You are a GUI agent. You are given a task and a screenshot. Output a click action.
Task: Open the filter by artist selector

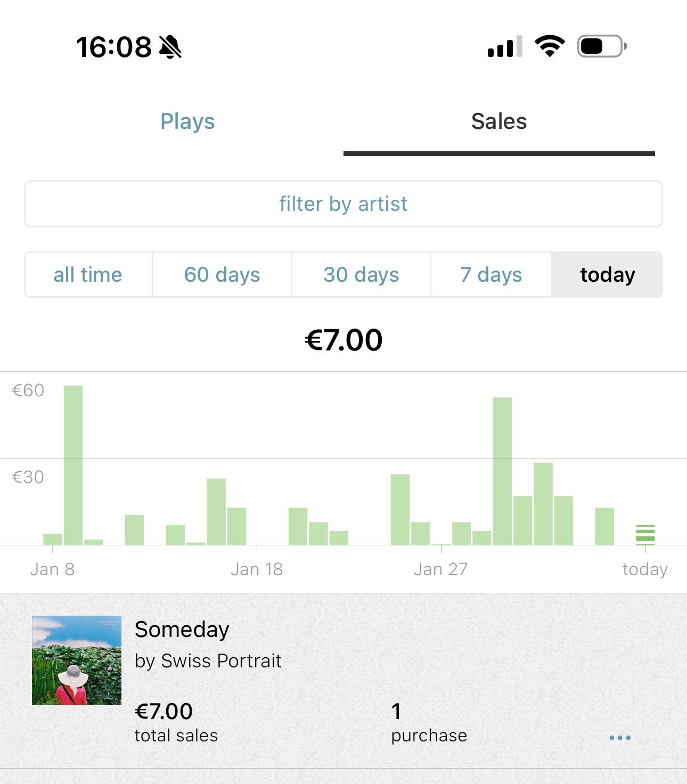pos(343,204)
